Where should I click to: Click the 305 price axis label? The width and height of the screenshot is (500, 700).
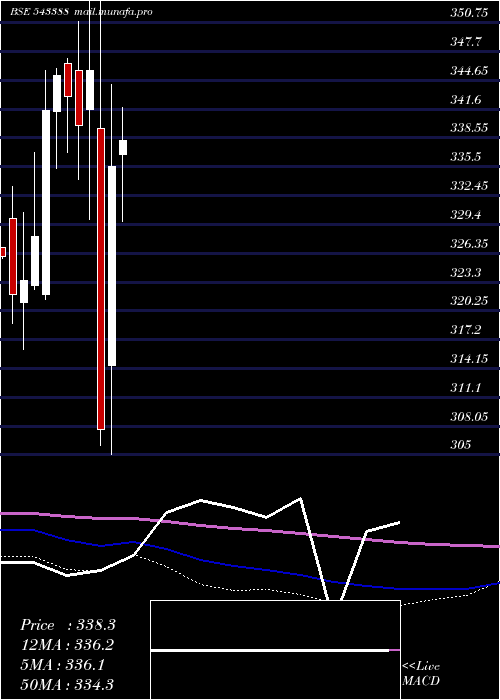(x=460, y=445)
